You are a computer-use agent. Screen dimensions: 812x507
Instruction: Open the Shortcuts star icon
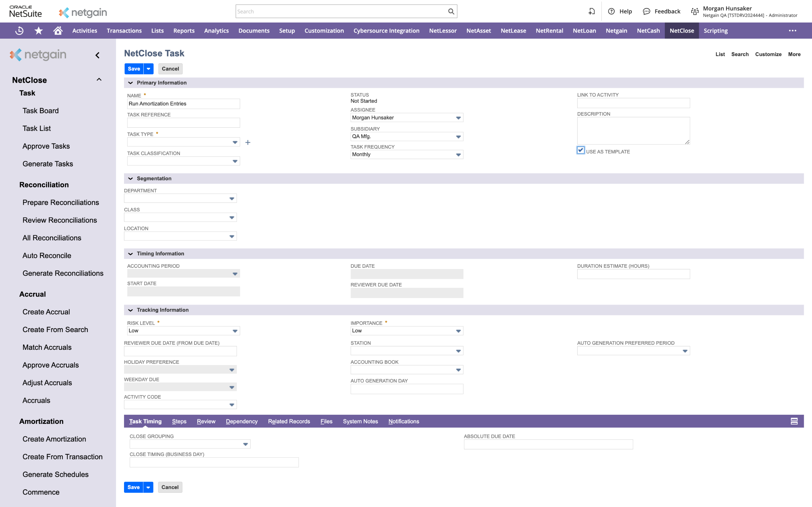click(39, 30)
